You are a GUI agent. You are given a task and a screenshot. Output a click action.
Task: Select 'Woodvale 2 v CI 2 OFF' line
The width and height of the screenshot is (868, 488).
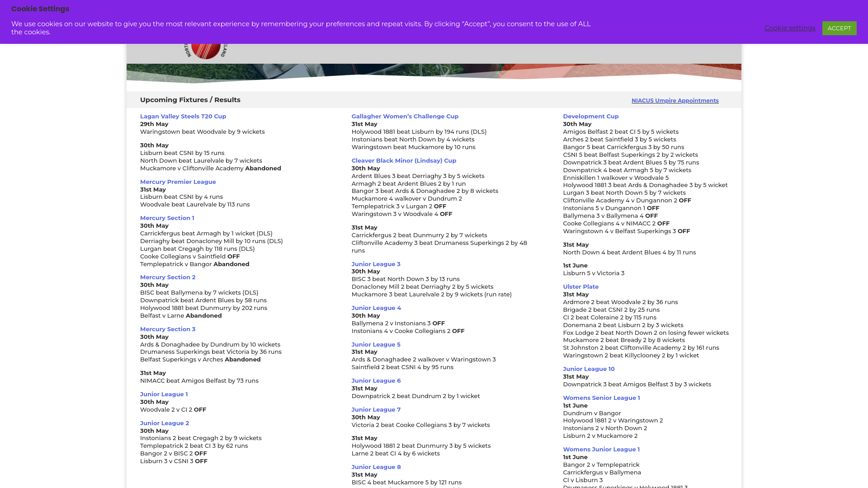click(173, 410)
